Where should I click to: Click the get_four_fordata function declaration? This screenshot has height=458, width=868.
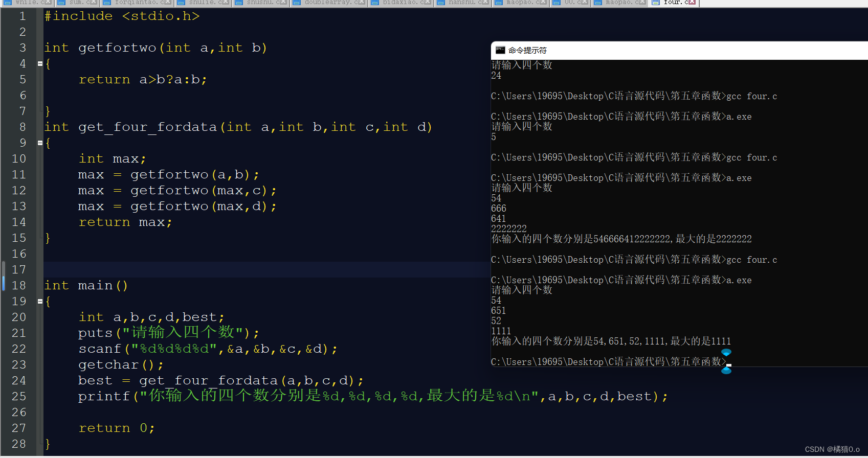coord(238,127)
